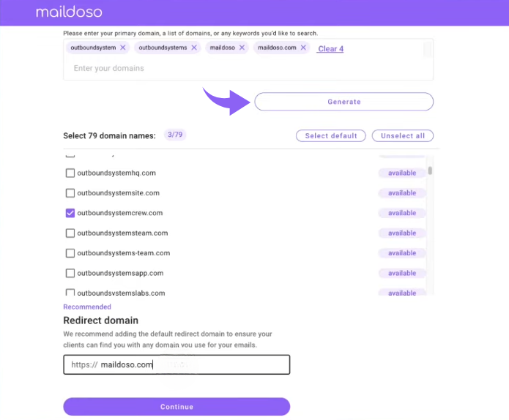Uncheck outboundsystemcrew.com domain
Screen dimensions: 509x420
[x=70, y=213]
